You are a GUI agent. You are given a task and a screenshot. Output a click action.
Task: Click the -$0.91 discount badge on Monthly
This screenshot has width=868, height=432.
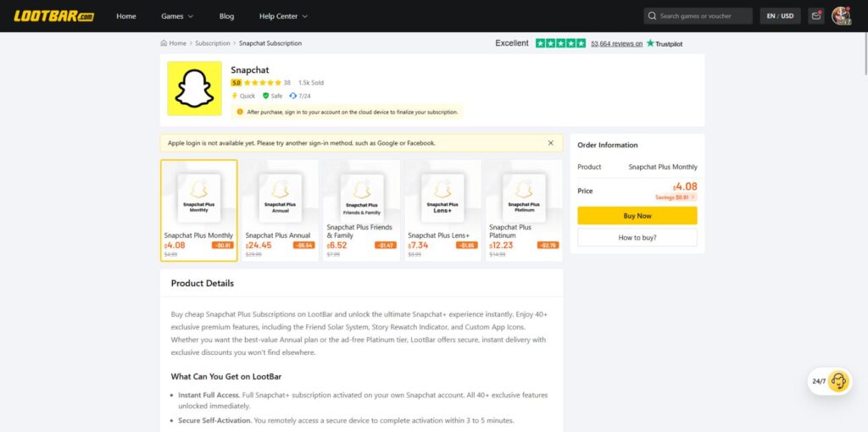(223, 245)
